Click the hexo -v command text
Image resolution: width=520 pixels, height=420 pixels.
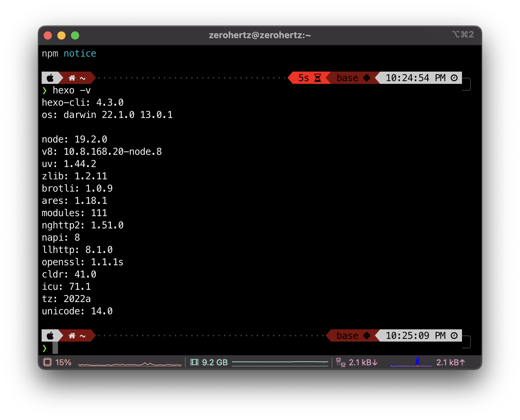[72, 90]
